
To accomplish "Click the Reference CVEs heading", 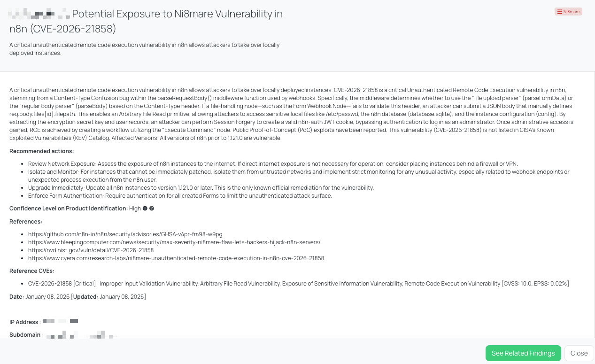I will [x=31, y=271].
